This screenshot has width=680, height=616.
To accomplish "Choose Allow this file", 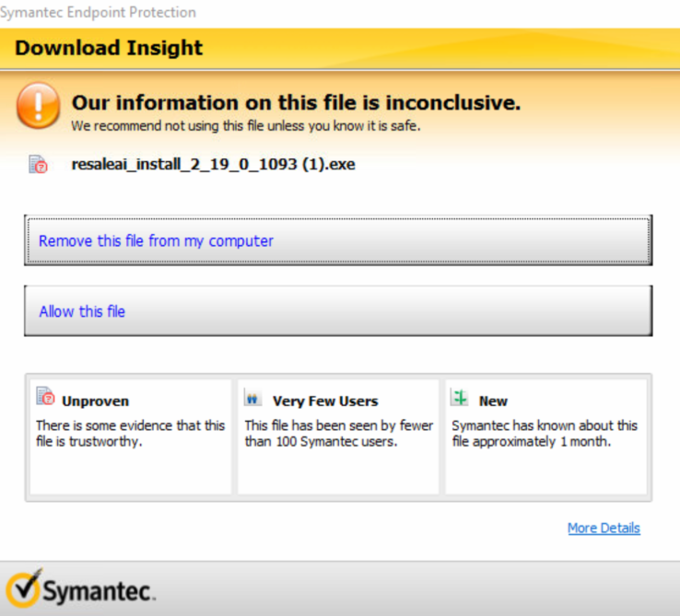I will (338, 311).
